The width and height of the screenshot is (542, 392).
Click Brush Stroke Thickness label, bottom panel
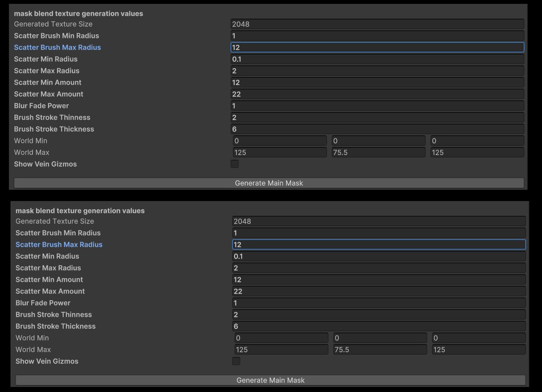(56, 327)
